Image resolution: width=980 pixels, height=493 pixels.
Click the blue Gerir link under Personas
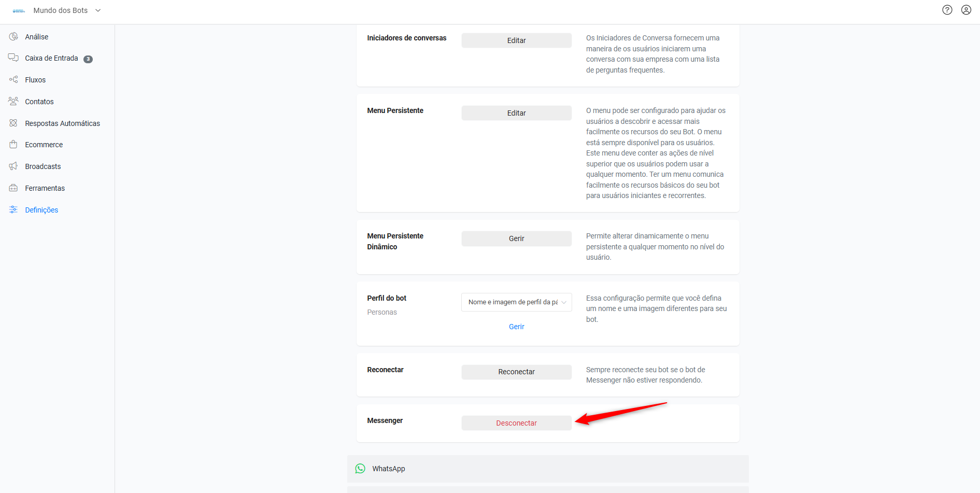517,327
